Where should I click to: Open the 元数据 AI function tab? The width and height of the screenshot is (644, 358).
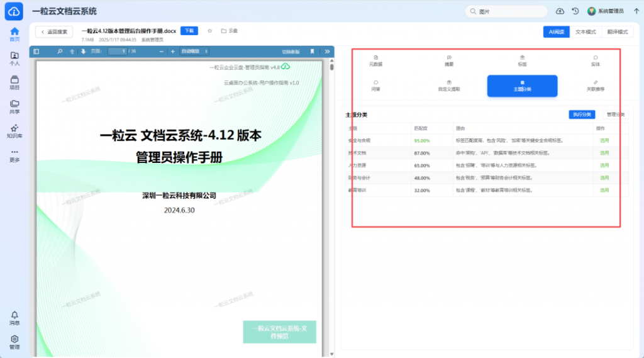pyautogui.click(x=376, y=60)
